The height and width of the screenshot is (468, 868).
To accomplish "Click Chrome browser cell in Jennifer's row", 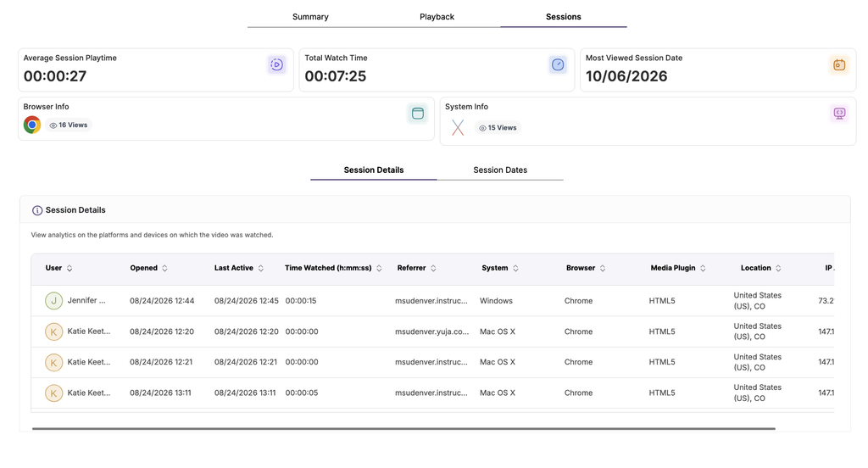I will (578, 301).
